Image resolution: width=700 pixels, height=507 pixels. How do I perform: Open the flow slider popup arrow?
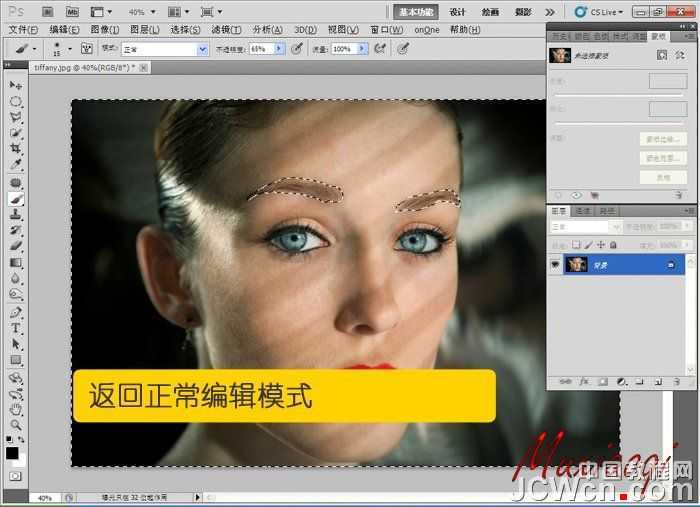[362, 48]
